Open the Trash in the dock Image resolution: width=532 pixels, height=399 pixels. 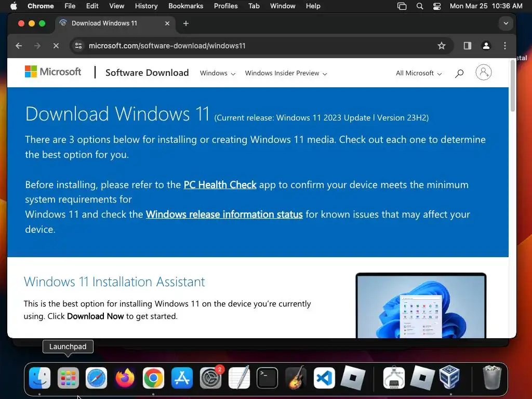coord(492,378)
